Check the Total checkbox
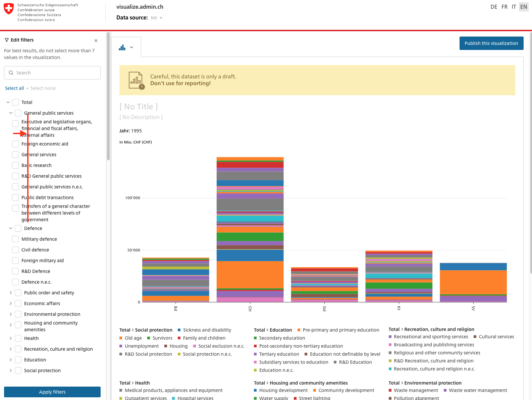Screen dimensions: 532x400 pos(15,102)
